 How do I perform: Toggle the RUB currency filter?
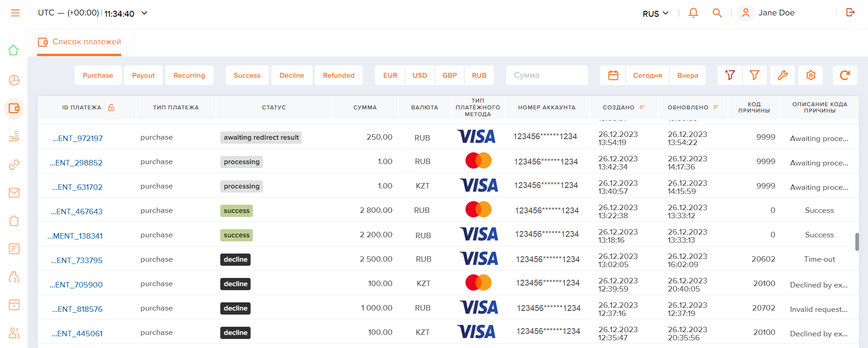click(x=479, y=75)
